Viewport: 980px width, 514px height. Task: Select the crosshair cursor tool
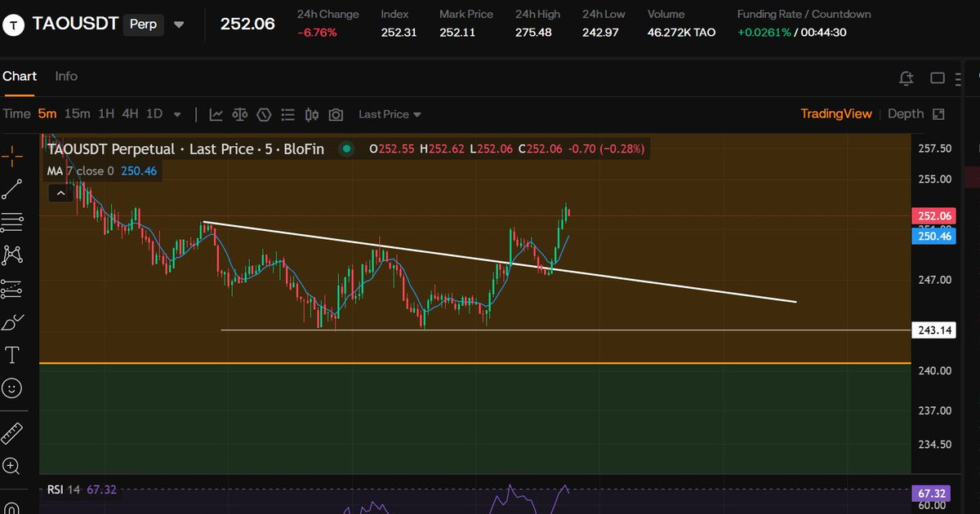[11, 154]
